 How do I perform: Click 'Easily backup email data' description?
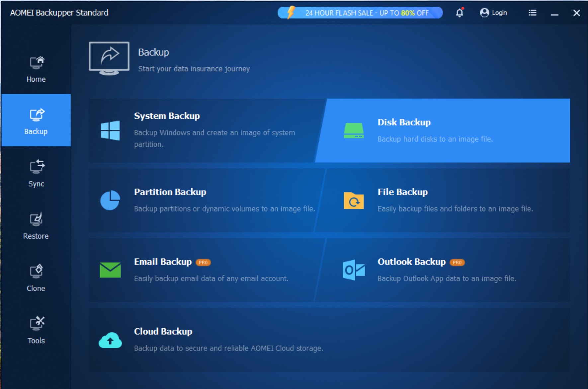pyautogui.click(x=211, y=278)
